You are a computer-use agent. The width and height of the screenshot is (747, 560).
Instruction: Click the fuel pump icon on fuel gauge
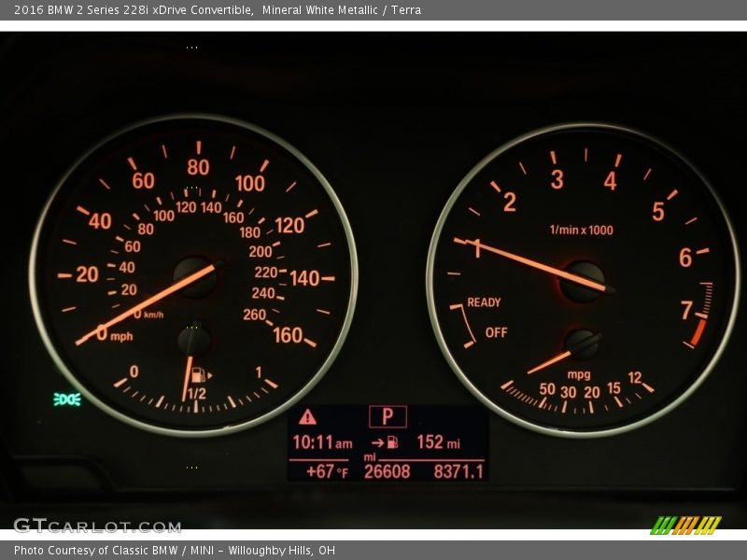(199, 375)
